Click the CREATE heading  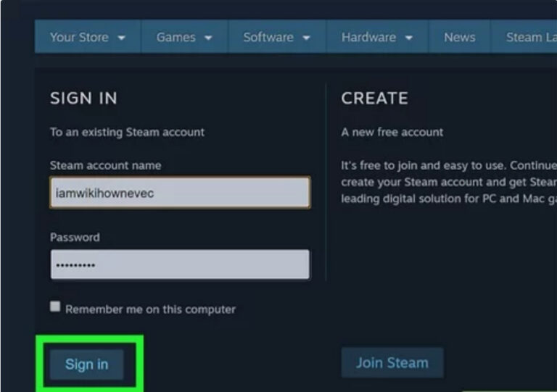374,99
